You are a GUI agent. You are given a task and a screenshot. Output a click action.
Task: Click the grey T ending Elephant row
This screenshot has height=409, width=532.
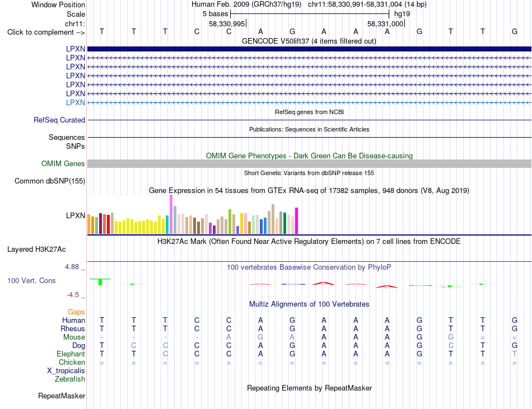pos(514,354)
